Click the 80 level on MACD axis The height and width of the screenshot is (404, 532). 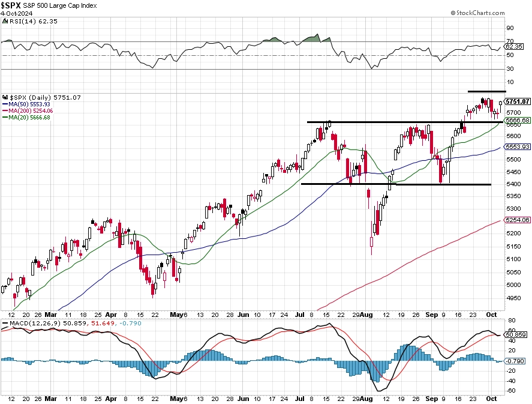pyautogui.click(x=512, y=321)
